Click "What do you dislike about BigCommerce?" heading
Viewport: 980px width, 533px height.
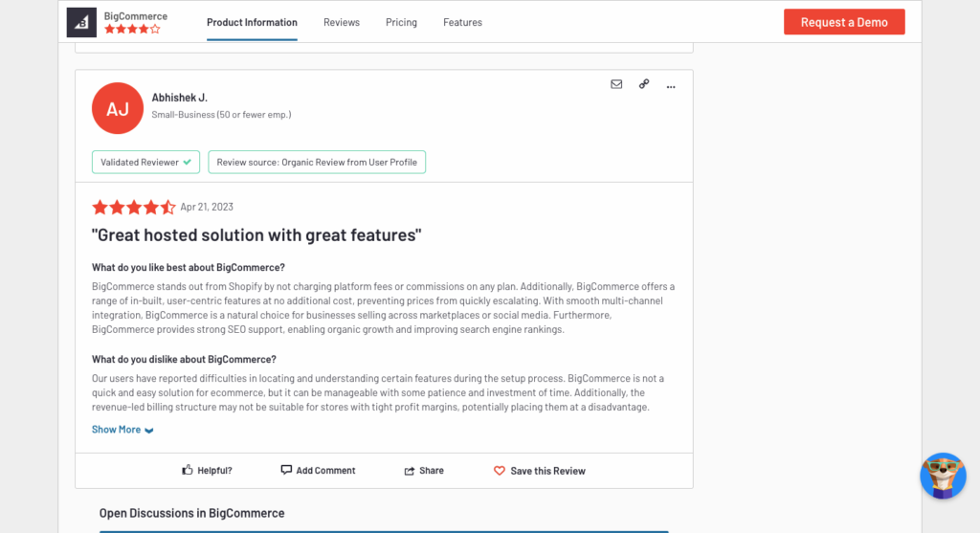[x=184, y=359]
